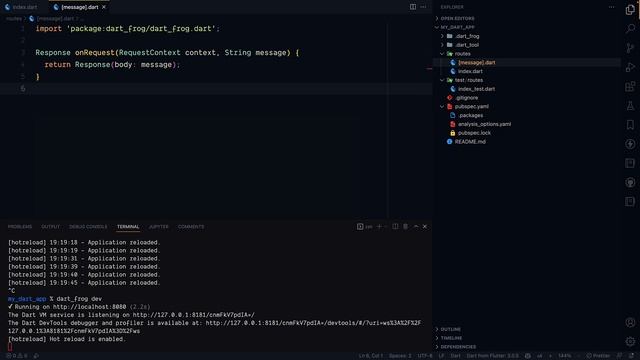Open the GitHub view in the activity bar
The height and width of the screenshot is (360, 640).
point(630,182)
